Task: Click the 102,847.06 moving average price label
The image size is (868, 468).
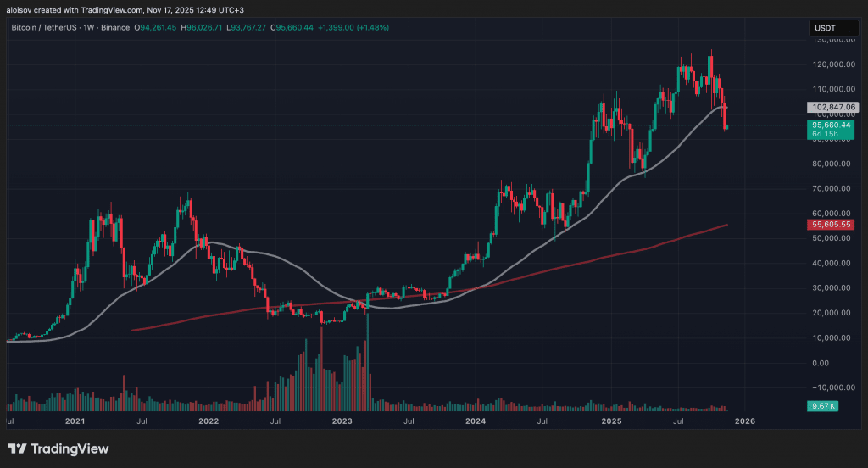Action: coord(833,107)
